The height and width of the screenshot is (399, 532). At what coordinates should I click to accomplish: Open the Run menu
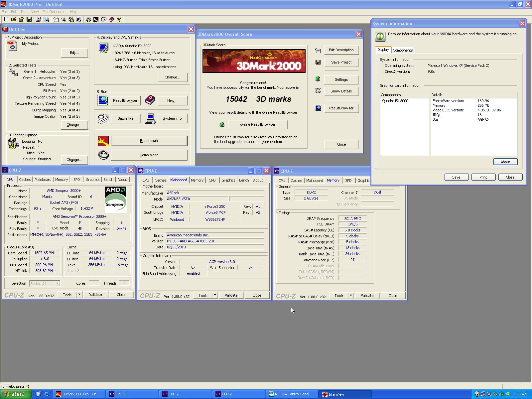tap(24, 12)
